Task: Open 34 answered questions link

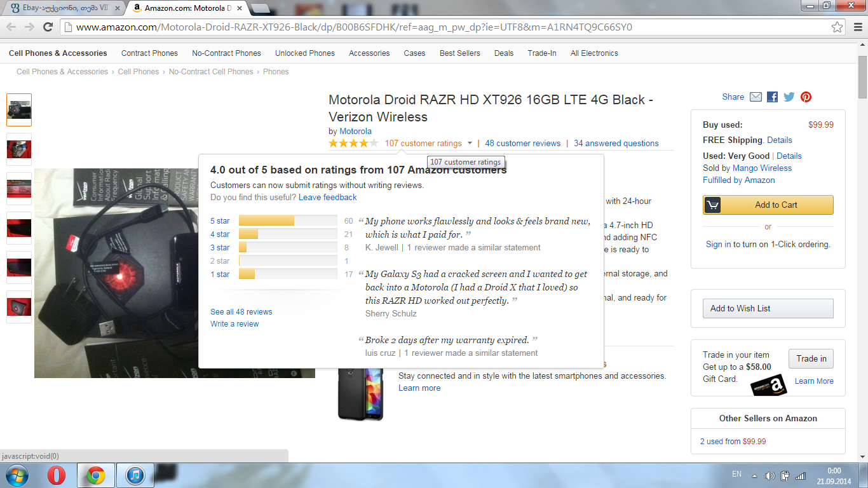Action: pyautogui.click(x=616, y=144)
